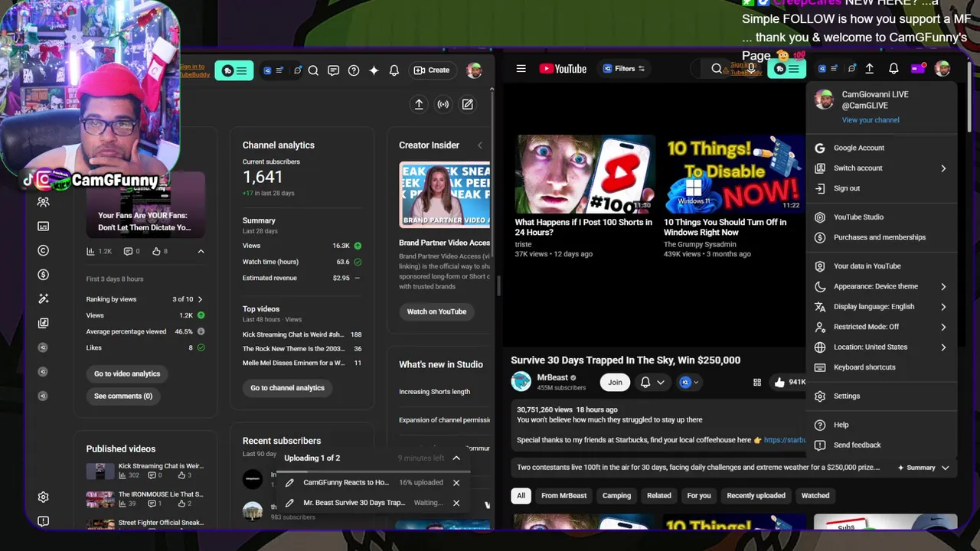Open search in YouTube Studio header
This screenshot has width=980, height=551.
pyautogui.click(x=313, y=70)
